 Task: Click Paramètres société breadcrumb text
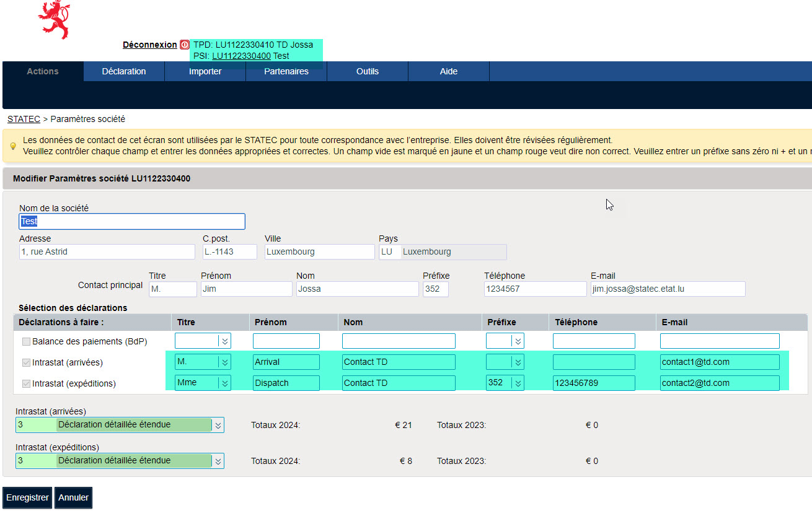click(87, 119)
